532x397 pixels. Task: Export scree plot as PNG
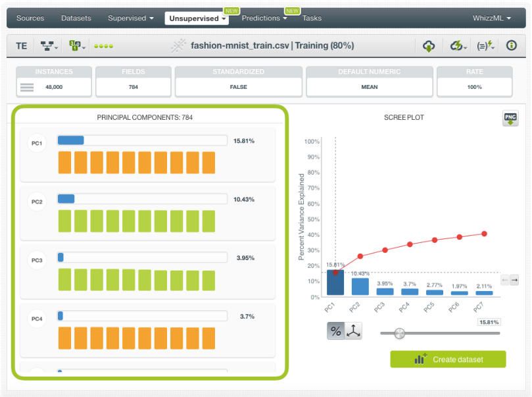[x=510, y=119]
